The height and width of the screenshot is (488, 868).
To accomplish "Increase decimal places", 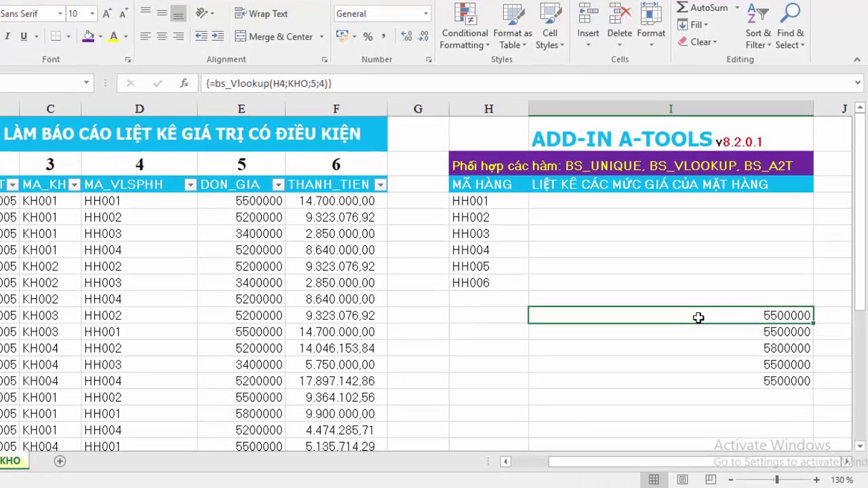I will point(406,37).
